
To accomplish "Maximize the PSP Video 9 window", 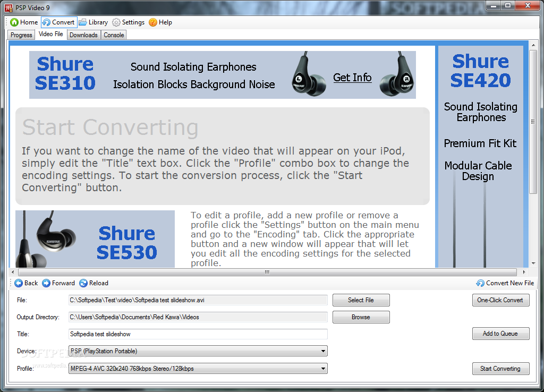I will pos(508,5).
